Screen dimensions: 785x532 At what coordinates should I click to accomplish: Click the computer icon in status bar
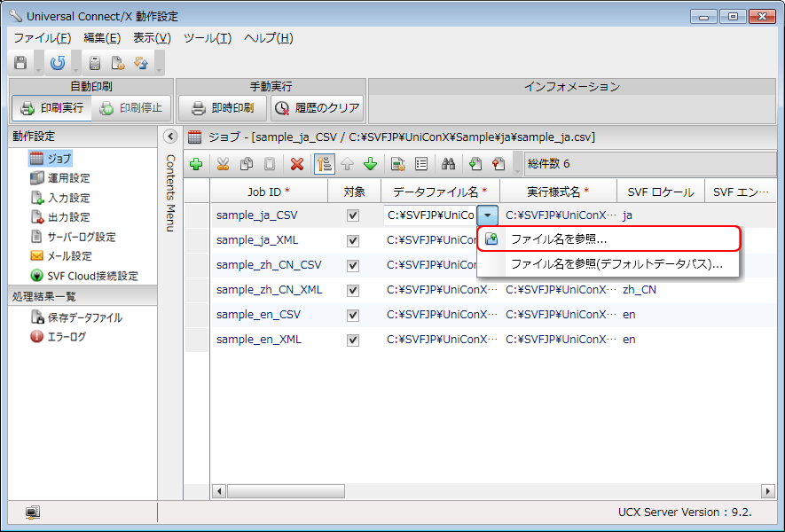33,512
